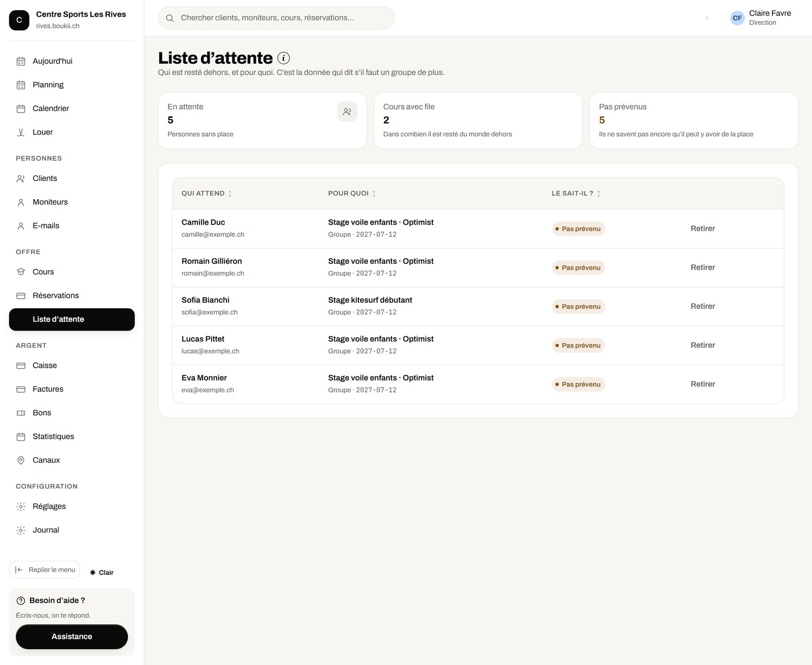Image resolution: width=812 pixels, height=665 pixels.
Task: Click the small notification dot in header
Action: coord(707,18)
